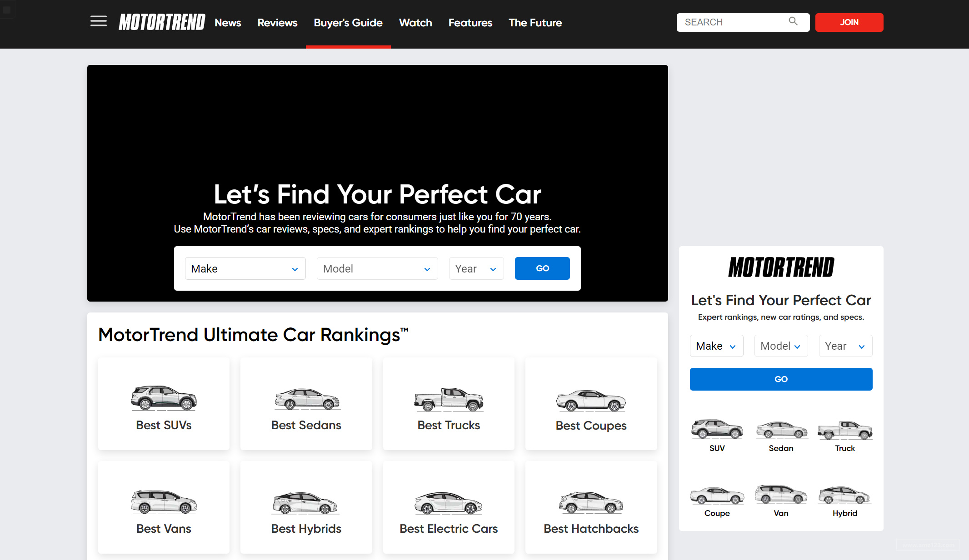Click the search magnifier icon
This screenshot has width=969, height=560.
coord(793,21)
